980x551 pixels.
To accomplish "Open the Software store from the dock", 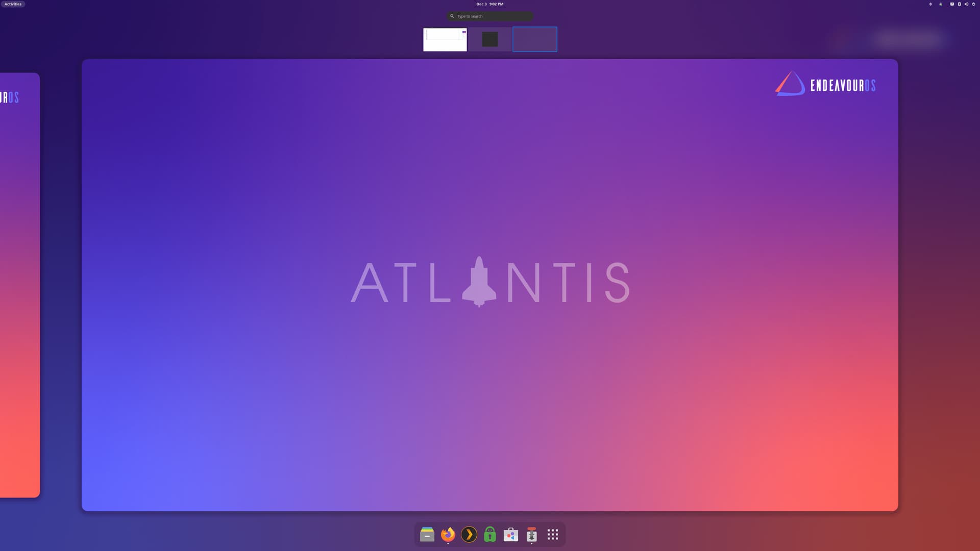I will [x=511, y=534].
